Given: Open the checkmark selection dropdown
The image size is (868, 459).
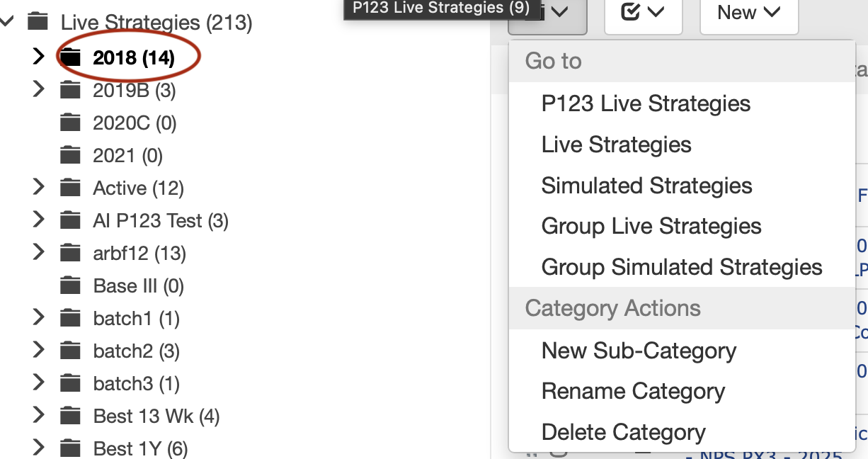Looking at the screenshot, I should click(x=643, y=13).
